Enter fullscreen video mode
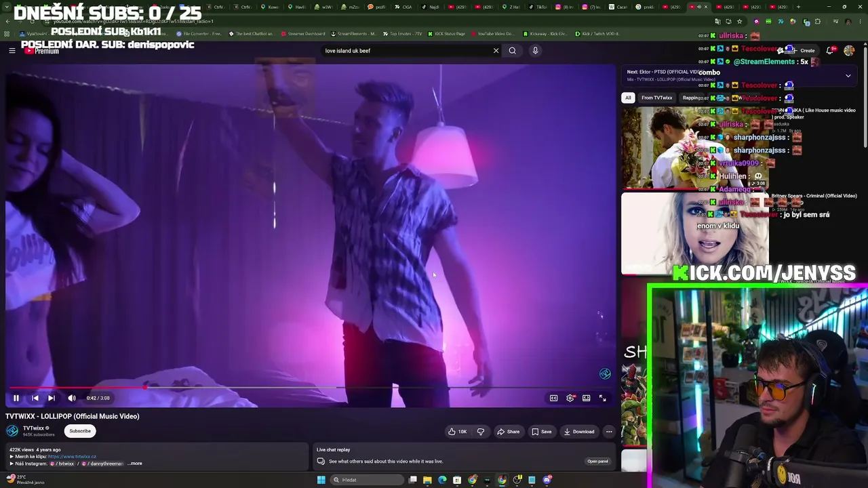This screenshot has height=488, width=868. [x=603, y=398]
